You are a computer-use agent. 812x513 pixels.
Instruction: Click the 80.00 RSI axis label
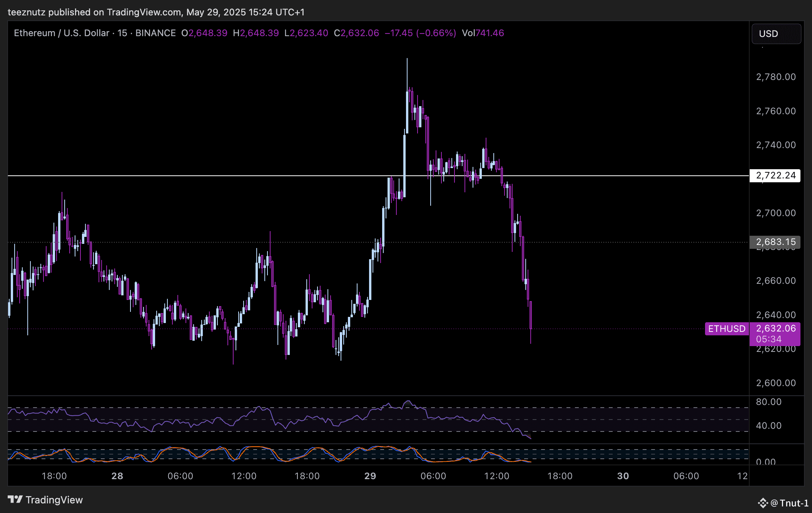(769, 402)
